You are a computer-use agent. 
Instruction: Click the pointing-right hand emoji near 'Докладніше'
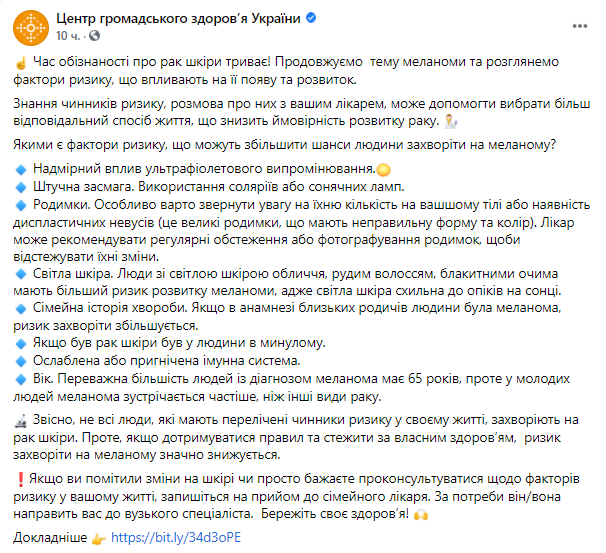[x=99, y=536]
